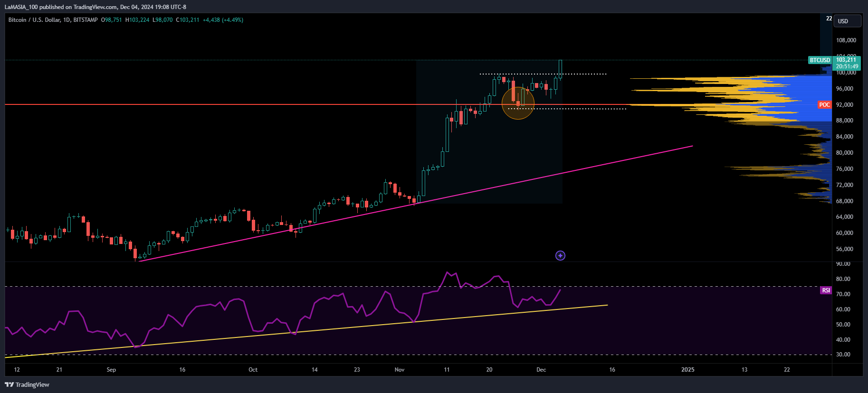The image size is (868, 393).
Task: Select the pink ascending trendline on the price chart
Action: click(416, 204)
